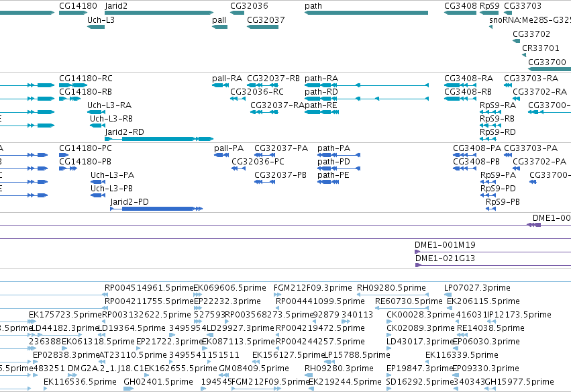Open the path-PD protein label

tap(333, 162)
